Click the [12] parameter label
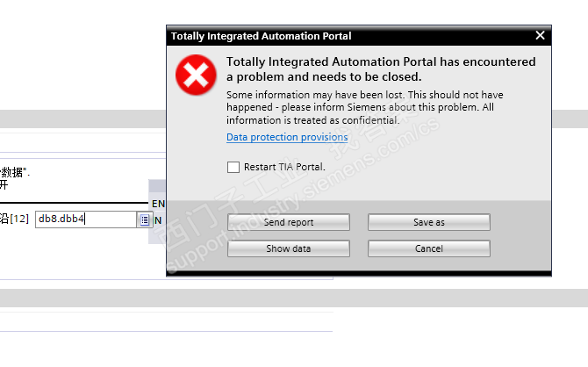588x367 pixels. [x=19, y=219]
